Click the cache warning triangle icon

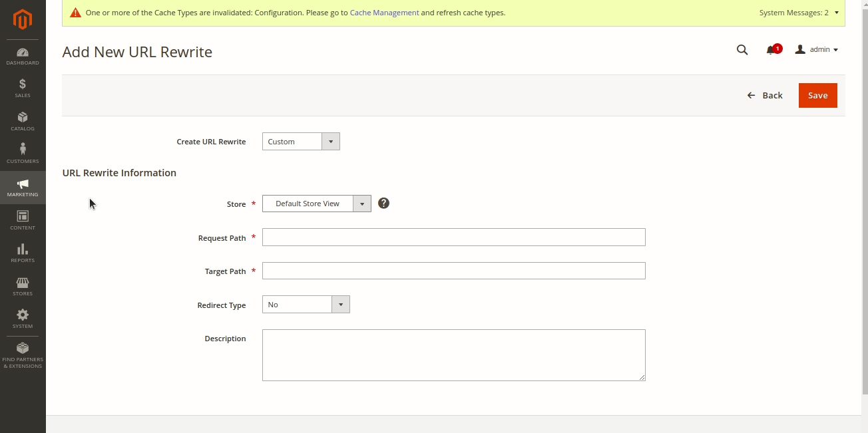pos(75,13)
